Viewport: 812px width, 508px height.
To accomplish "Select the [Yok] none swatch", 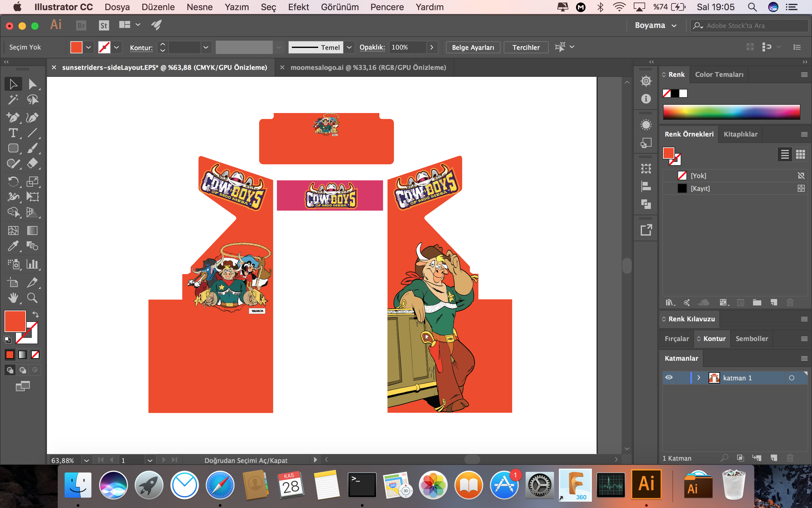I will [x=735, y=176].
